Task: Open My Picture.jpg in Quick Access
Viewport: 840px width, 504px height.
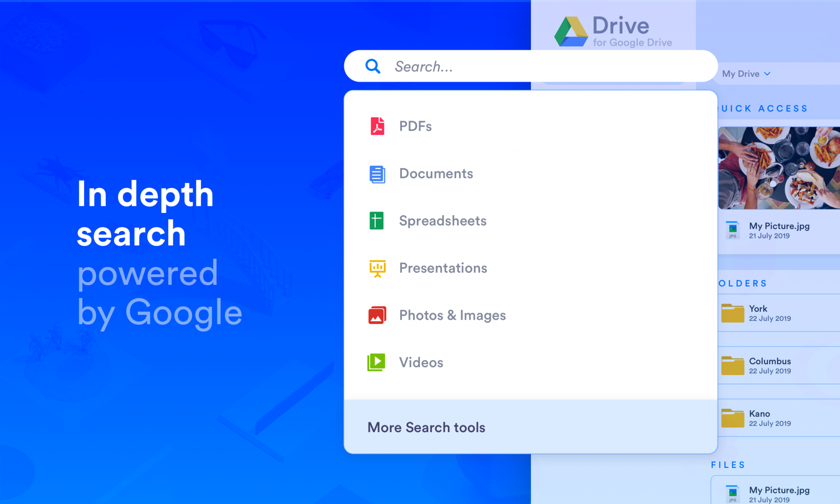Action: 779,226
